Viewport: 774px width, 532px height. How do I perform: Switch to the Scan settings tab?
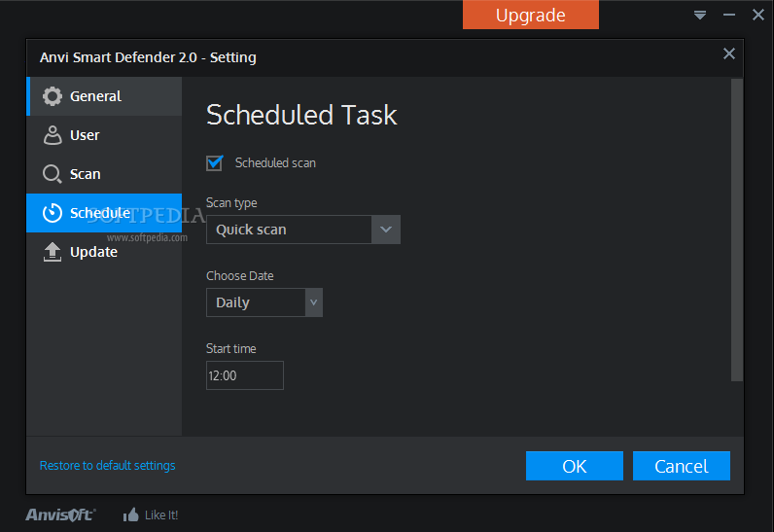[104, 174]
